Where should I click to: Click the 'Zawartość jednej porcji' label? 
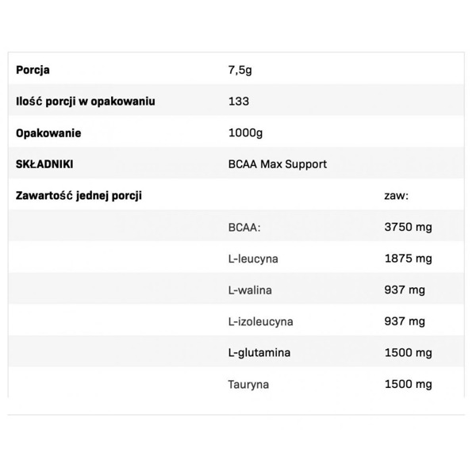(x=79, y=195)
